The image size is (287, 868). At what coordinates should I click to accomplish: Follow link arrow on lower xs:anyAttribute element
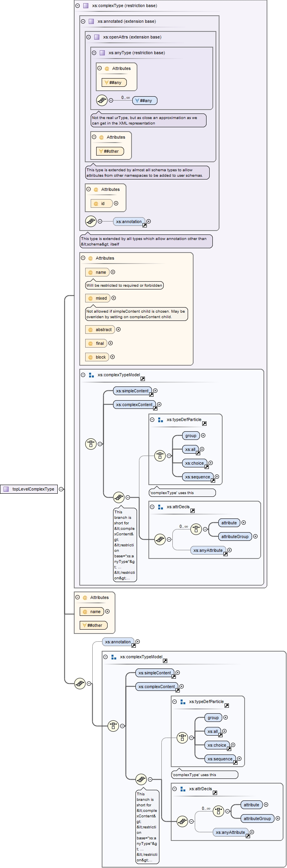tap(248, 836)
